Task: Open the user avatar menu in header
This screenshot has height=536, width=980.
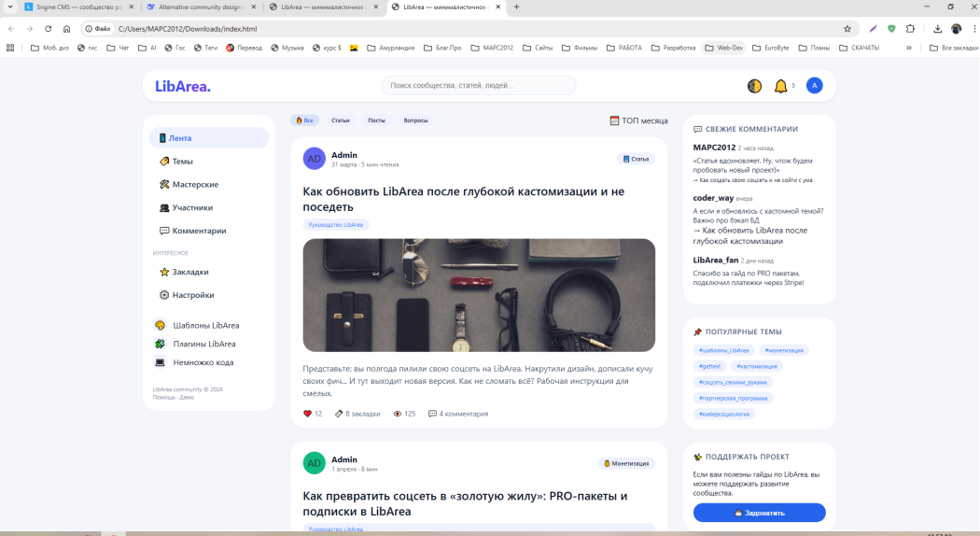Action: coord(815,86)
